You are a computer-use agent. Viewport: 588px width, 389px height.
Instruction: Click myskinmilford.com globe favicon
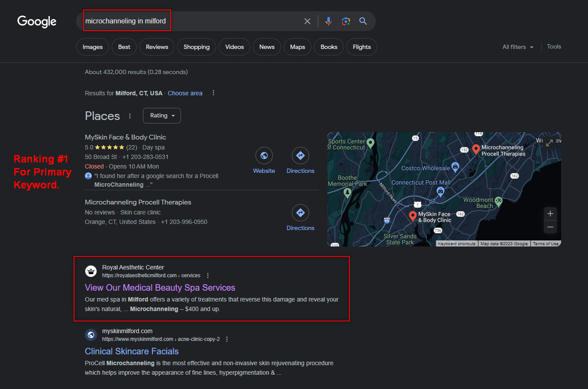(x=91, y=335)
